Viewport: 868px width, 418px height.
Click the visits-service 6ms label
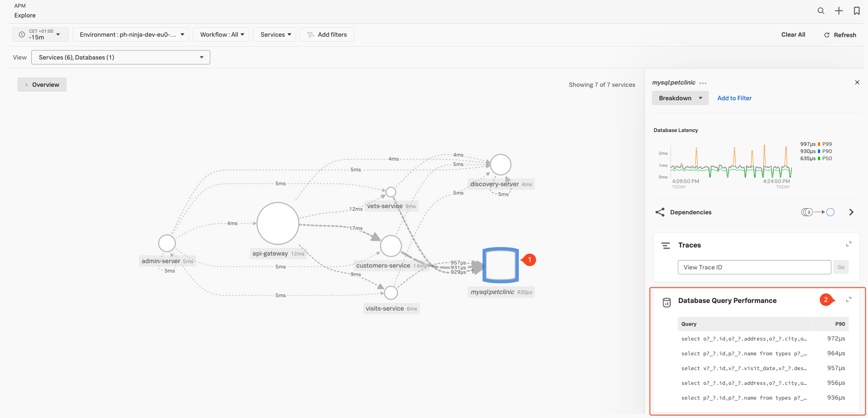coord(391,309)
